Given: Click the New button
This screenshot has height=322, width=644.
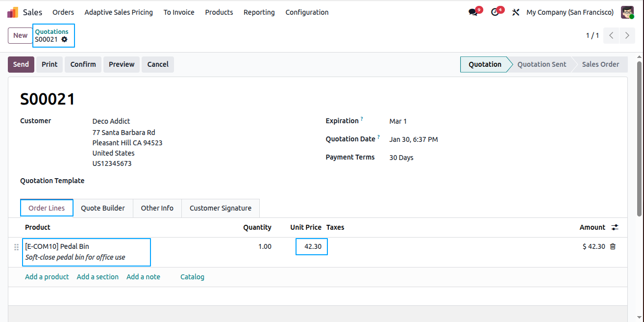Looking at the screenshot, I should point(20,35).
